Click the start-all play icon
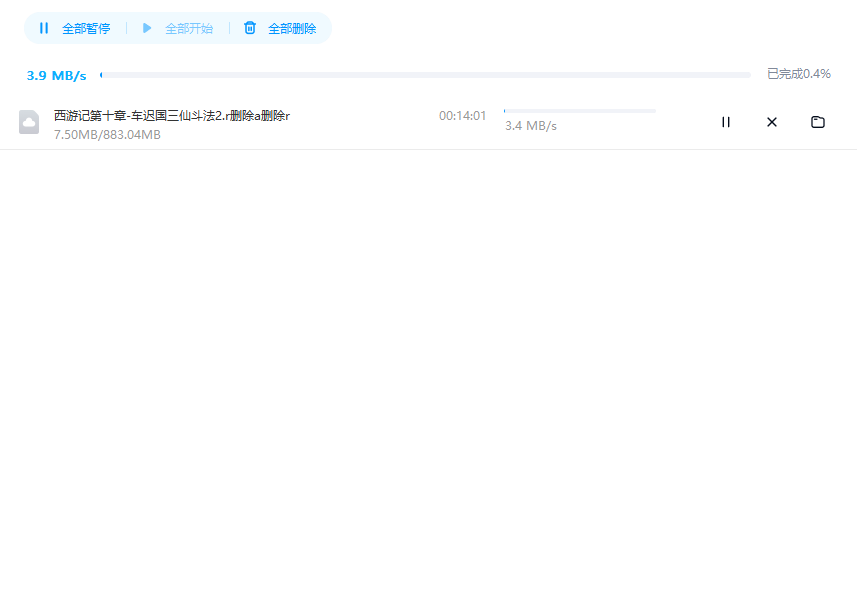This screenshot has width=861, height=595. (x=147, y=28)
